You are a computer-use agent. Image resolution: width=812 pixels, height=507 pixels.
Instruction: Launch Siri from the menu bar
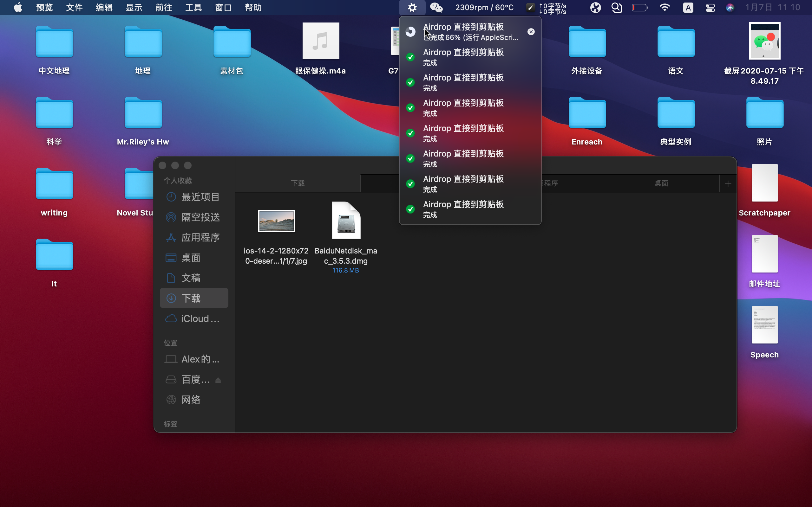click(730, 7)
